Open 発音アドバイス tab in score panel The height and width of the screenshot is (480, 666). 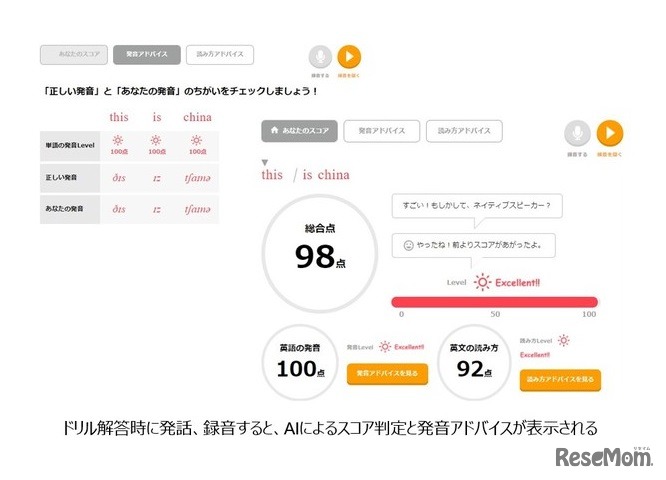click(381, 131)
